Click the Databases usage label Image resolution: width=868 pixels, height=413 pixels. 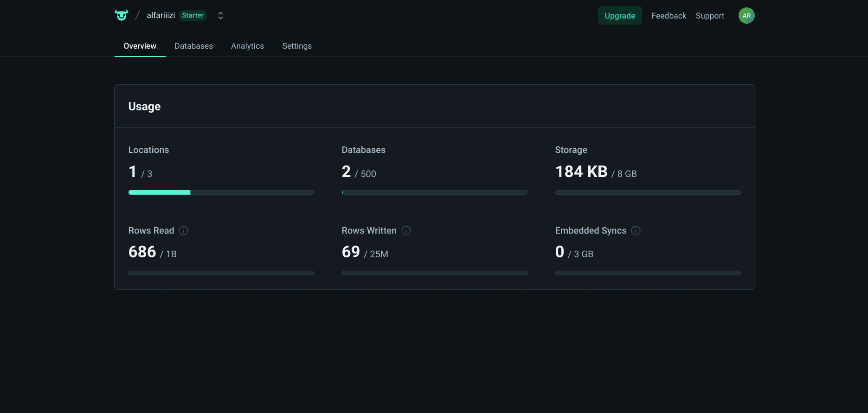pyautogui.click(x=364, y=150)
